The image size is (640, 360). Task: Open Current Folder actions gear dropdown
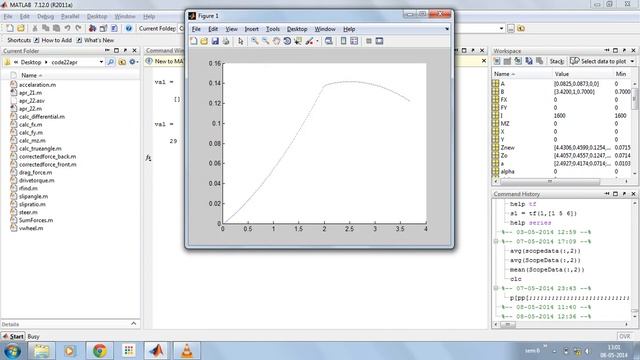tap(134, 62)
